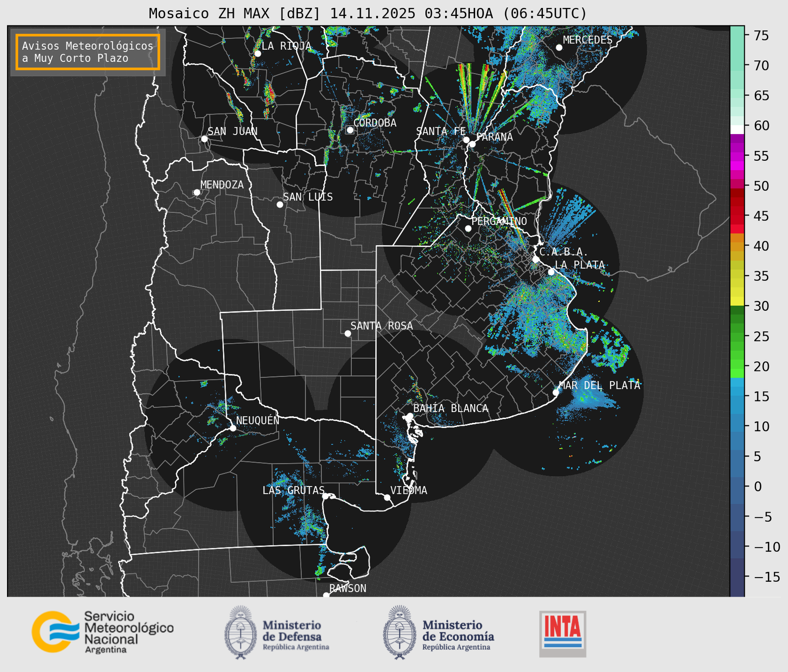The image size is (788, 672).
Task: Click the Servicio Meteorológico Nacional logo
Action: [x=102, y=632]
